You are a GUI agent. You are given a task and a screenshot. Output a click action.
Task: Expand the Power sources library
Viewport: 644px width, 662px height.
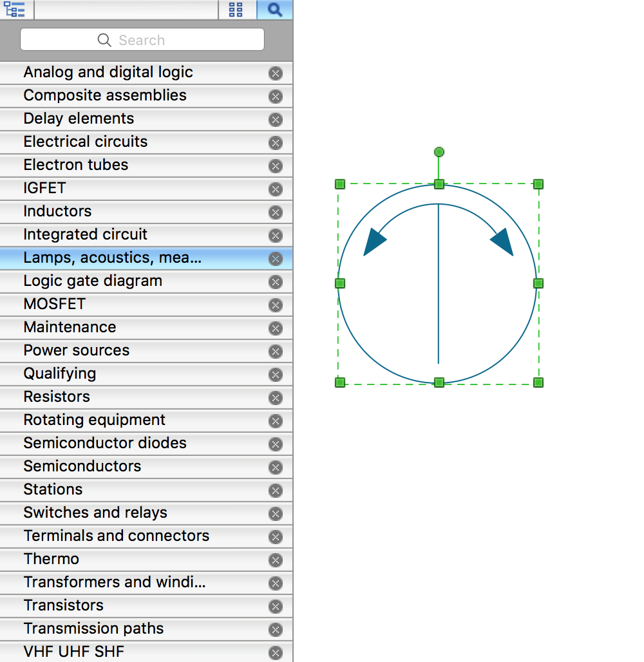(x=77, y=350)
